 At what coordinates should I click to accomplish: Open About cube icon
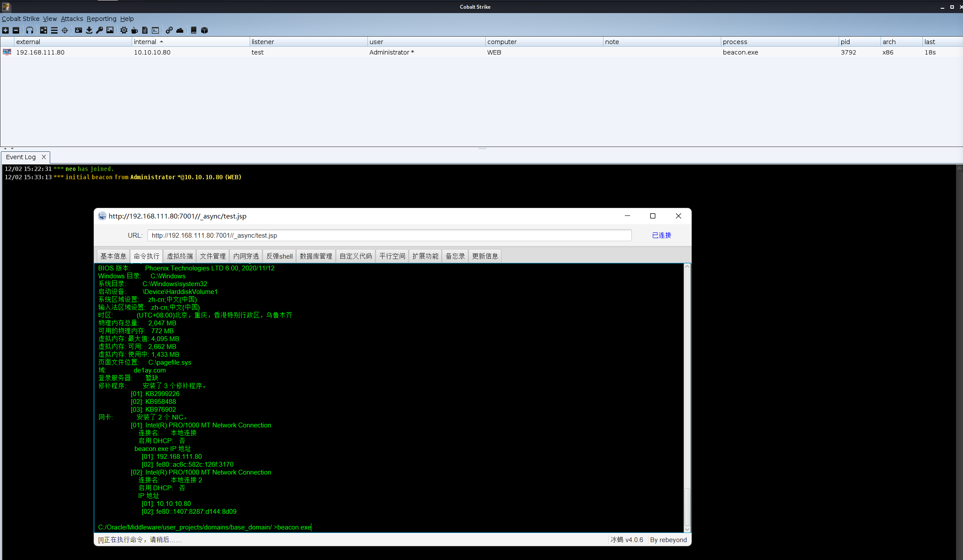tap(204, 30)
